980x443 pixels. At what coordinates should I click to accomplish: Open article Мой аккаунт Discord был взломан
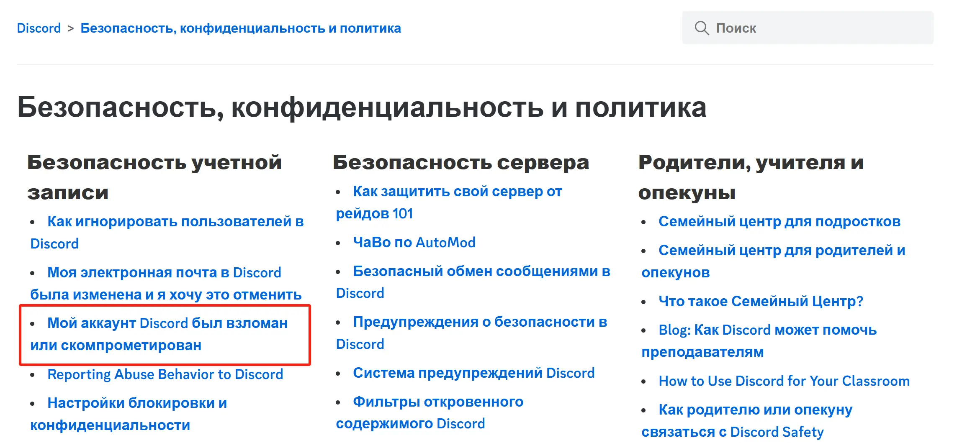(x=159, y=334)
